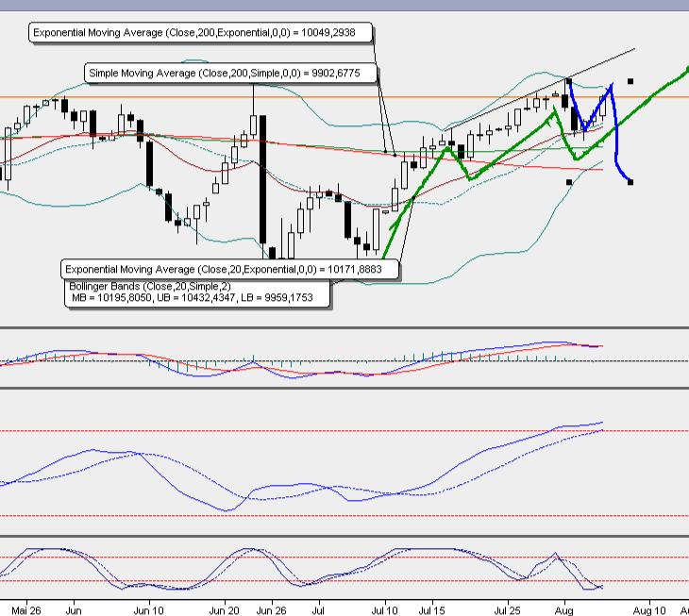This screenshot has height=616, width=689.
Task: Grab the lower-right handle of blue drawing
Action: pyautogui.click(x=630, y=182)
